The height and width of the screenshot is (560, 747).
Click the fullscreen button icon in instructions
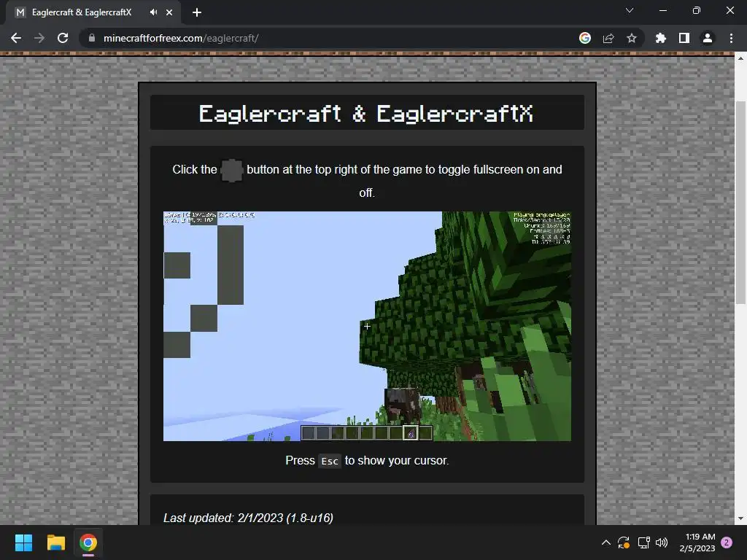(231, 171)
